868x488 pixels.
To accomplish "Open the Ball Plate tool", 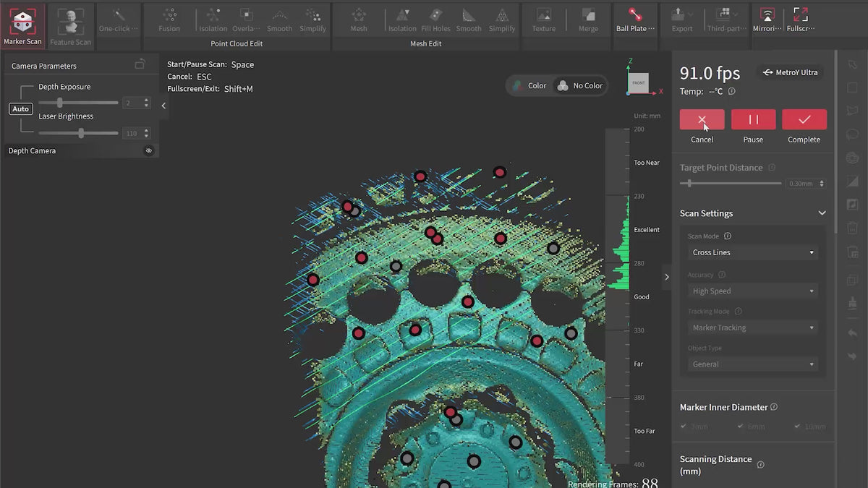I will click(635, 20).
